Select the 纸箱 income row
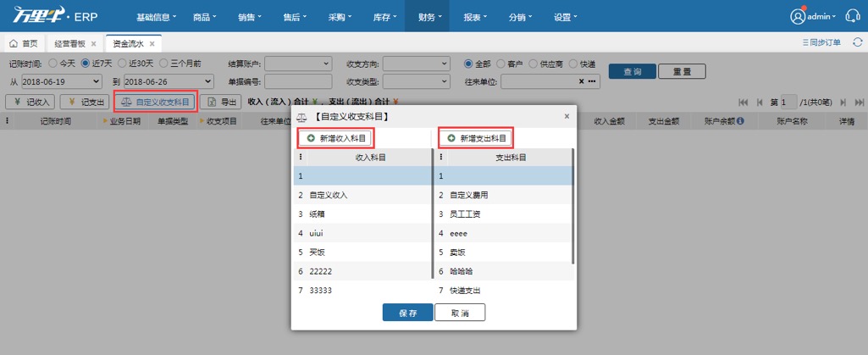 (362, 214)
